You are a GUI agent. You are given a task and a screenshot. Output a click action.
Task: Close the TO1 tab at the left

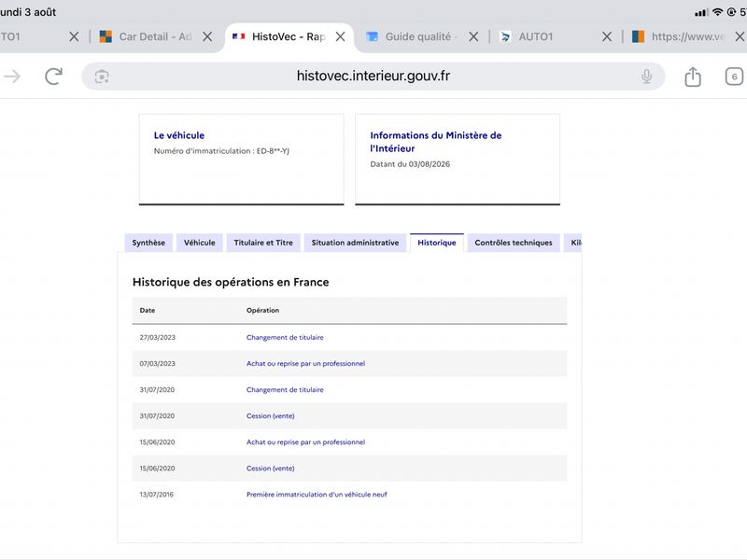[x=74, y=36]
